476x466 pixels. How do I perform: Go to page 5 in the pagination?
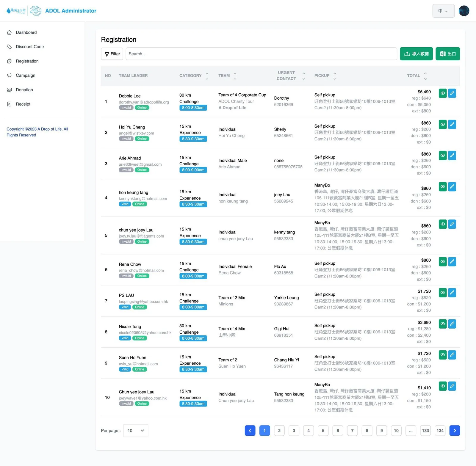[323, 430]
